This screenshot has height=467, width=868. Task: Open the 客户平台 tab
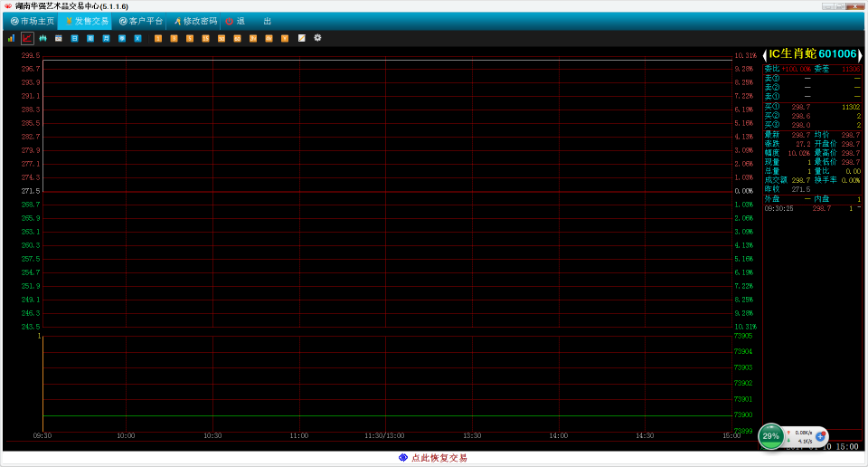[x=141, y=21]
